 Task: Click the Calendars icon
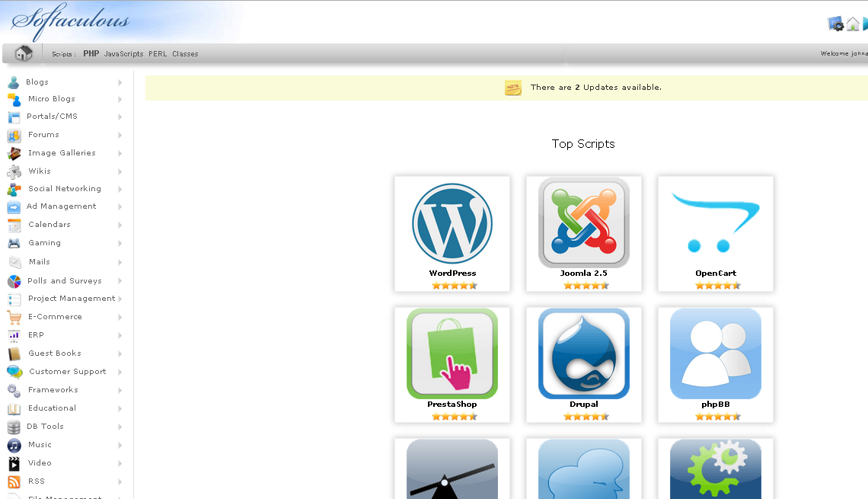pyautogui.click(x=14, y=226)
